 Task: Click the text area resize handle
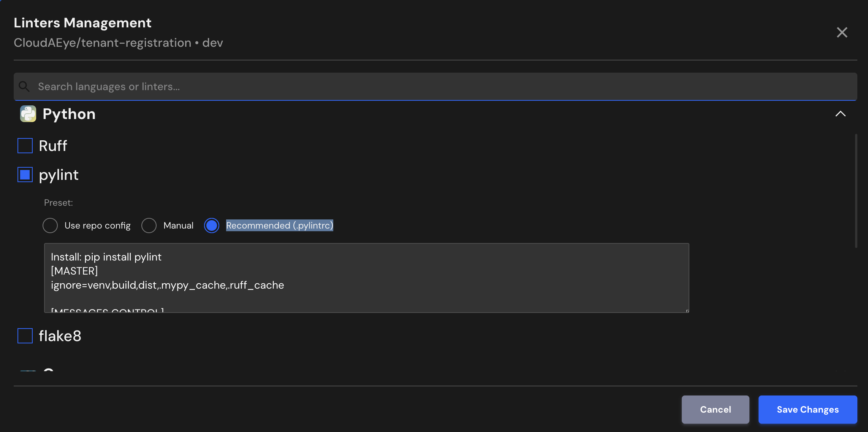click(687, 311)
